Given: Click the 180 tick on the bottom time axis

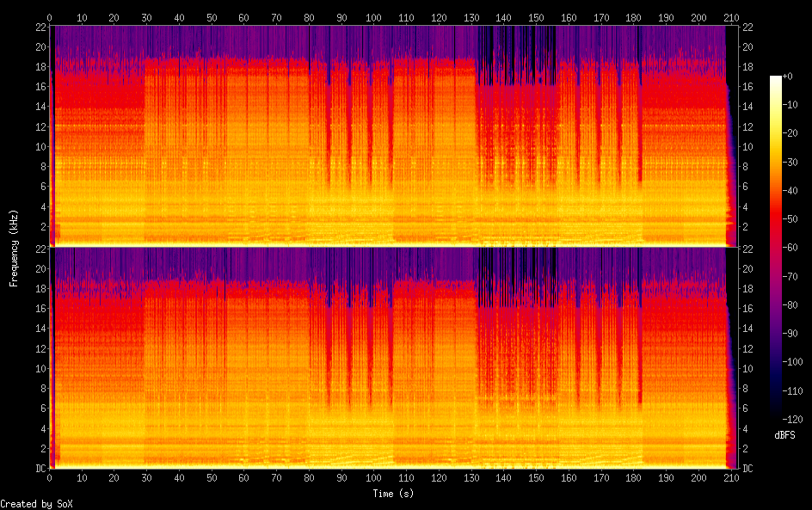Looking at the screenshot, I should point(633,477).
